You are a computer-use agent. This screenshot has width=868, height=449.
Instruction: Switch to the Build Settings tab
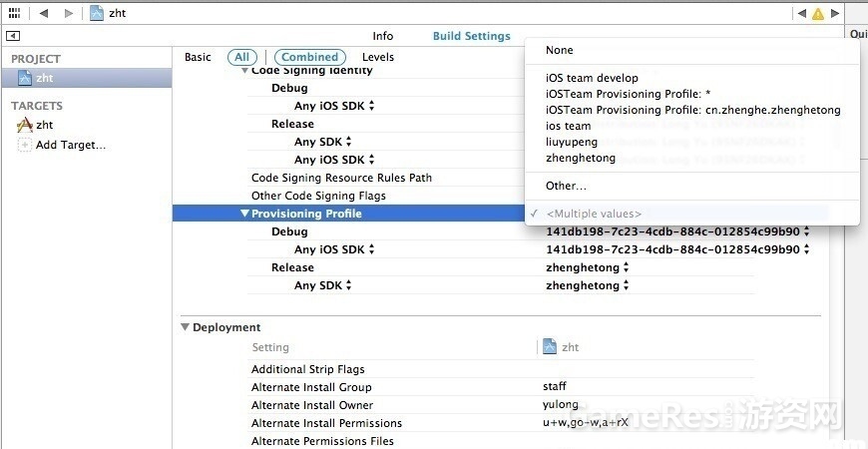(472, 36)
